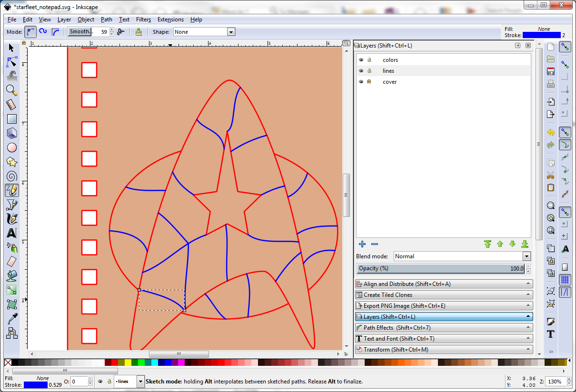Select the Ellipse circle tool
This screenshot has height=392, width=576.
[x=11, y=147]
